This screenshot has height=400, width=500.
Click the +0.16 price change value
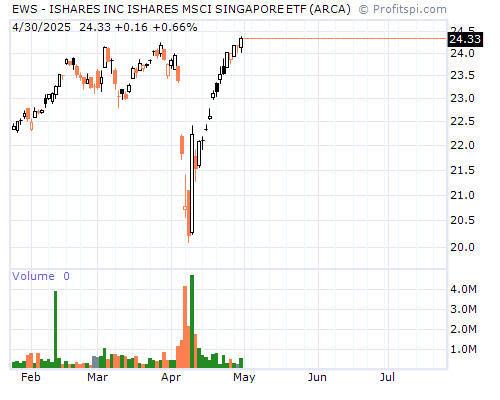pos(131,27)
